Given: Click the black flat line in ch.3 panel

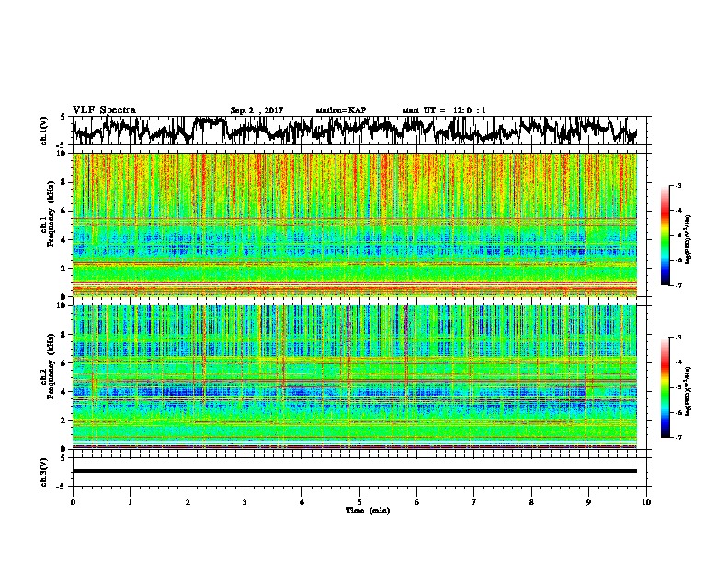Looking at the screenshot, I should [355, 471].
